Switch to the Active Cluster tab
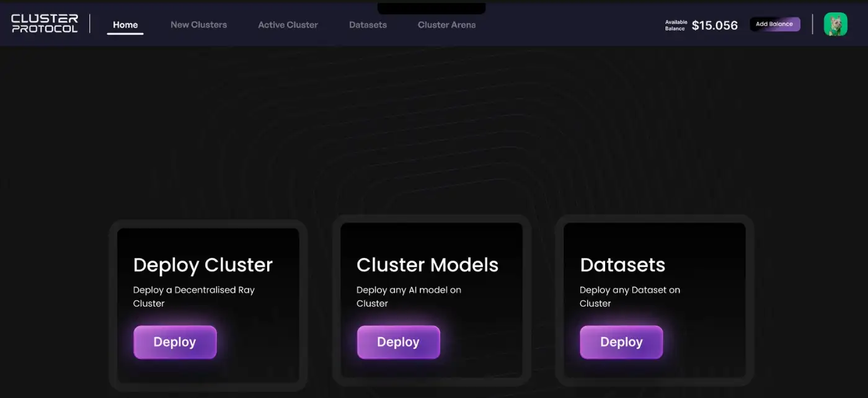The width and height of the screenshot is (868, 398). [x=288, y=25]
